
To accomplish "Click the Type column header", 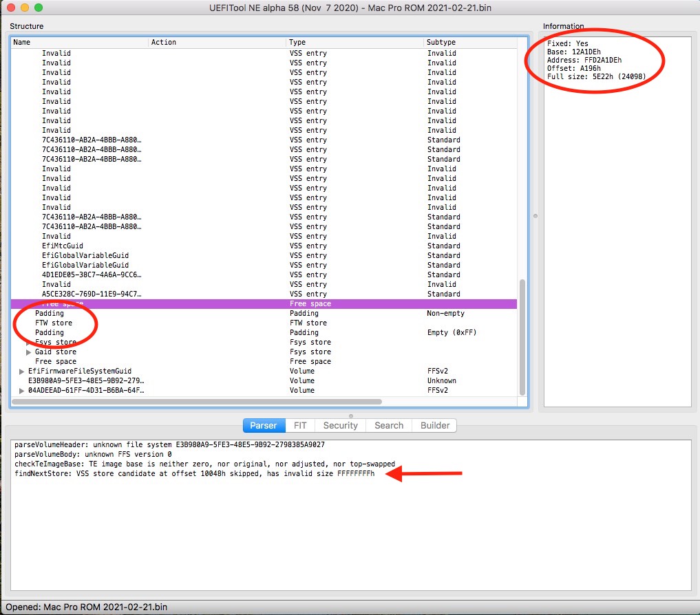I will (355, 43).
